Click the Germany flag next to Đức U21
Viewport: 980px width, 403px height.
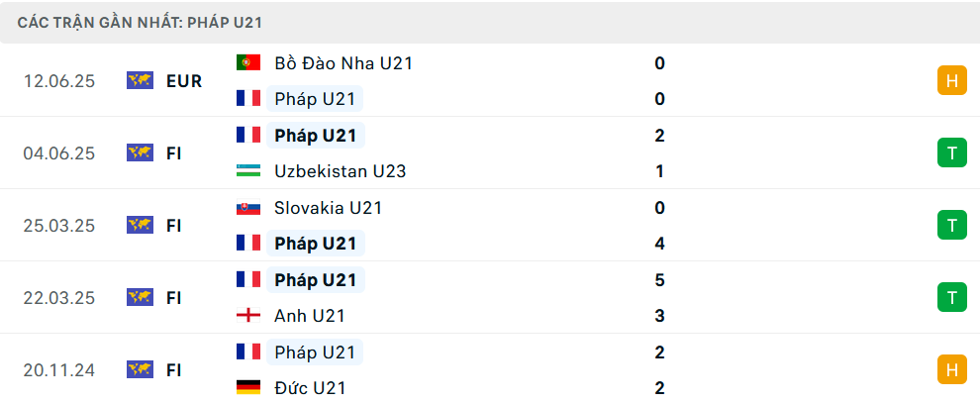point(248,387)
